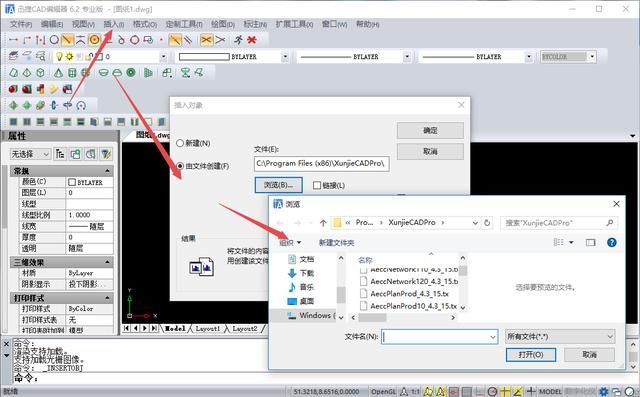Open the BYCOLOR plot style dropdown
Screen dimensions: 640x397
point(592,56)
